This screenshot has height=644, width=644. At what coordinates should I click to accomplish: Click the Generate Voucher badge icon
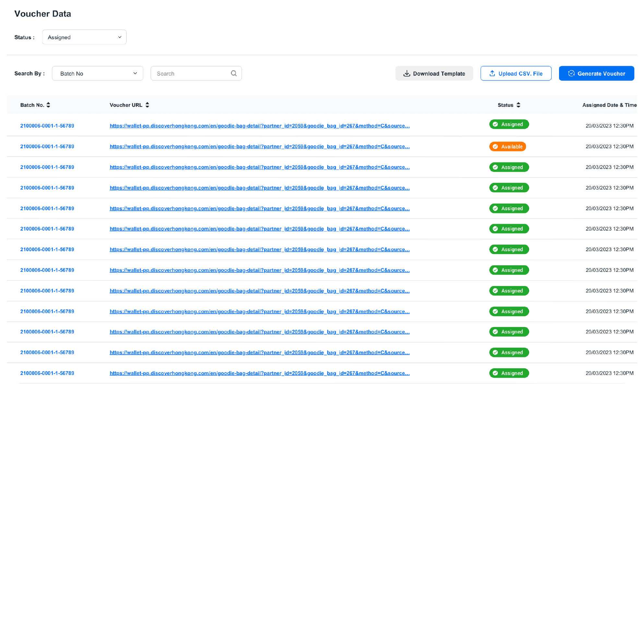point(571,74)
